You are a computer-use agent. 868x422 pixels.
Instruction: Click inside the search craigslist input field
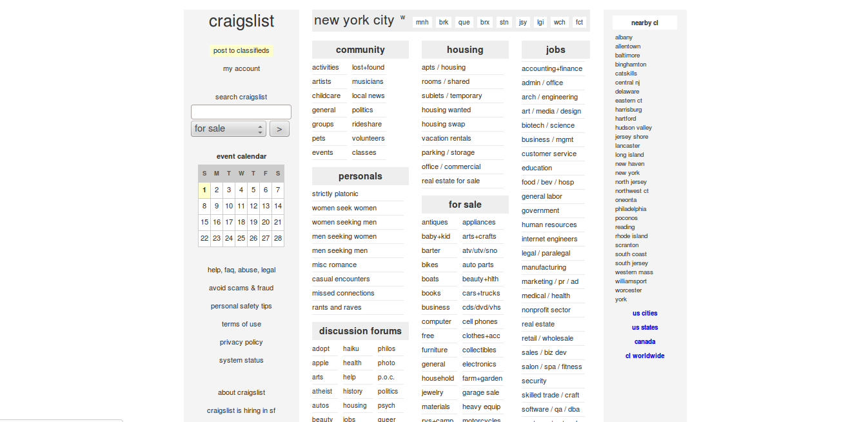tap(241, 111)
